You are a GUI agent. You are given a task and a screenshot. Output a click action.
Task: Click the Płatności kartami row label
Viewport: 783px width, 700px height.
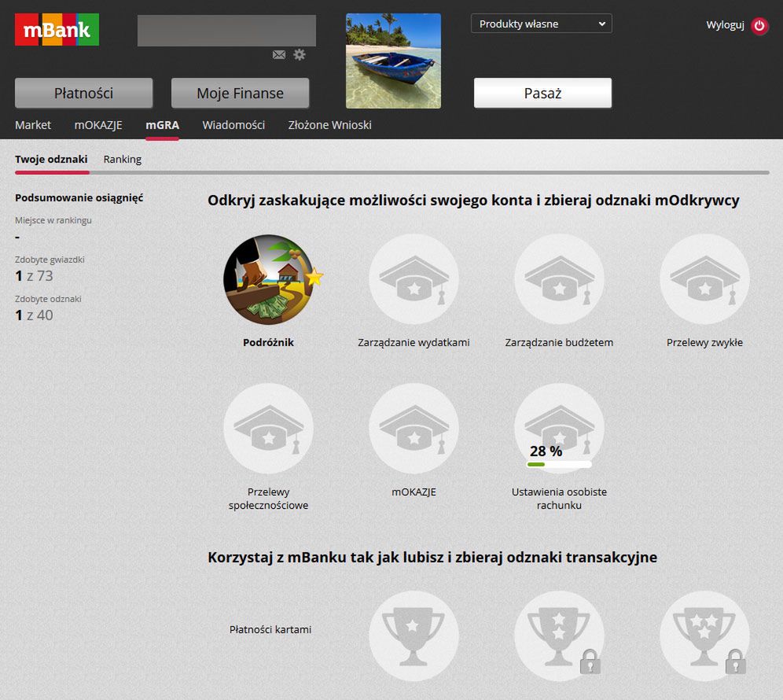pyautogui.click(x=270, y=629)
